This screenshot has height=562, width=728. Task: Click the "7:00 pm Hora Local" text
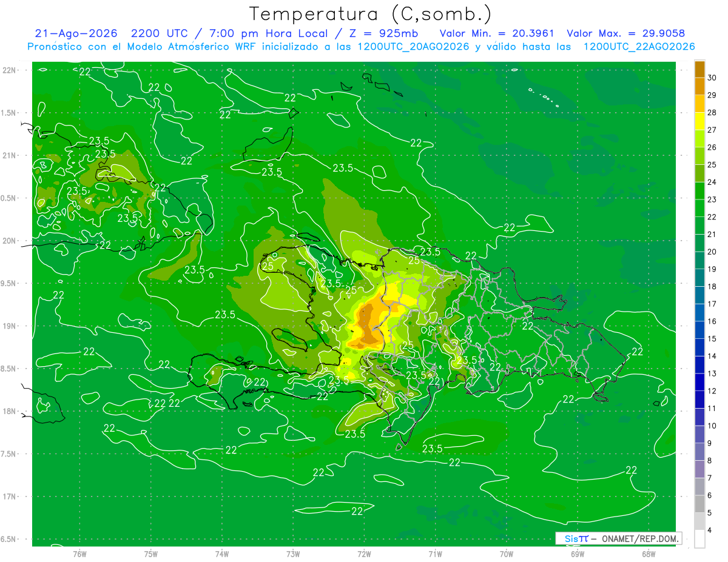pos(269,34)
